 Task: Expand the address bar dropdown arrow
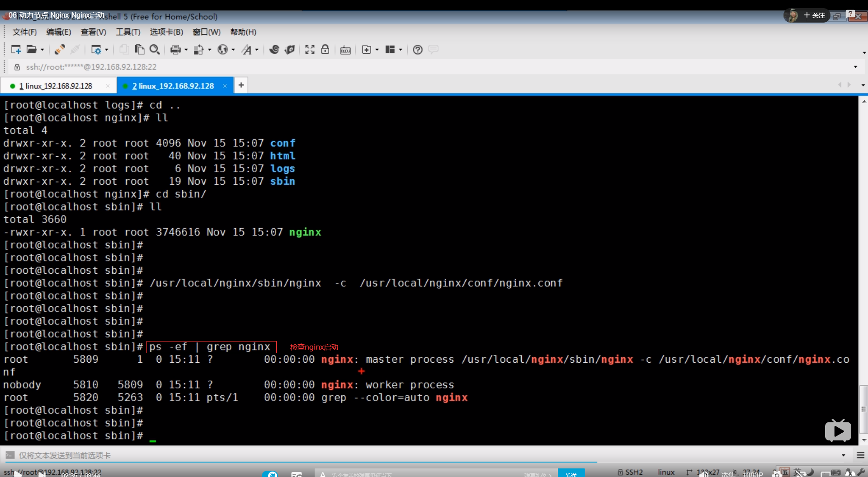(855, 67)
